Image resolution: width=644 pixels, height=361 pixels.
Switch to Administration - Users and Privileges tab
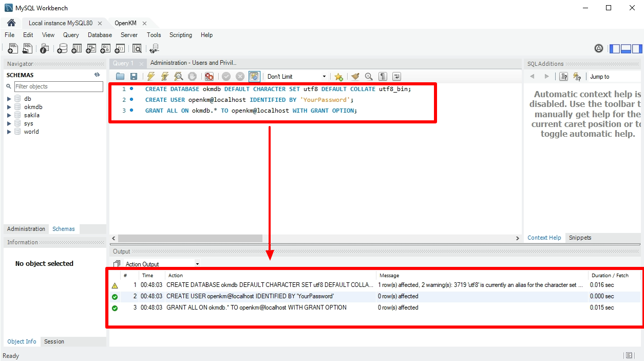point(193,63)
